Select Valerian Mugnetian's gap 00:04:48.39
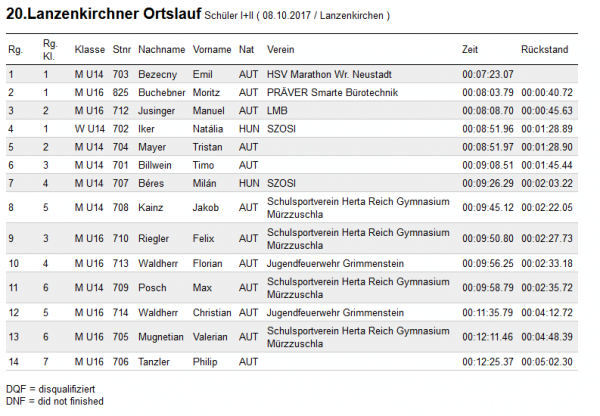This screenshot has width=600, height=416. pos(547,337)
